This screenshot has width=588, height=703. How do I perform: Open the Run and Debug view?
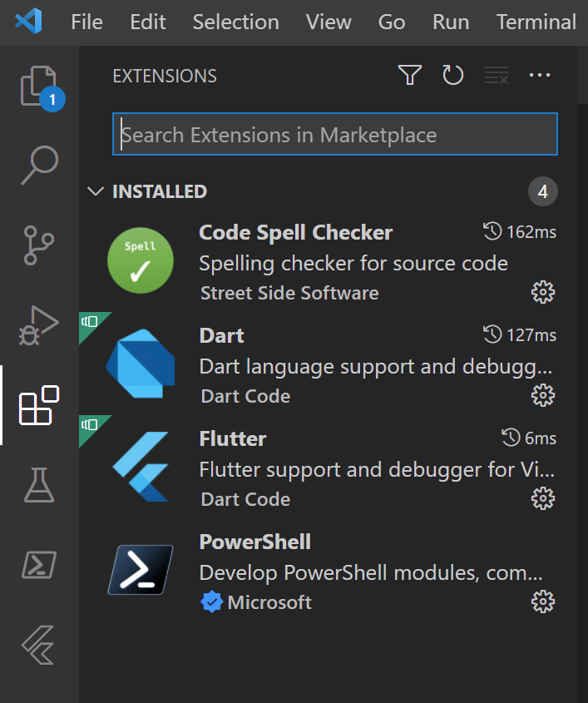(x=38, y=324)
